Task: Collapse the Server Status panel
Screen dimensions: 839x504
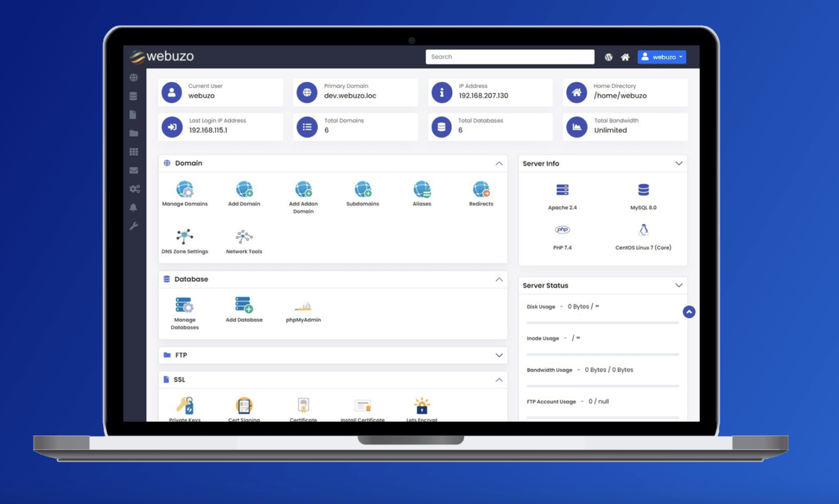Action: pos(679,285)
